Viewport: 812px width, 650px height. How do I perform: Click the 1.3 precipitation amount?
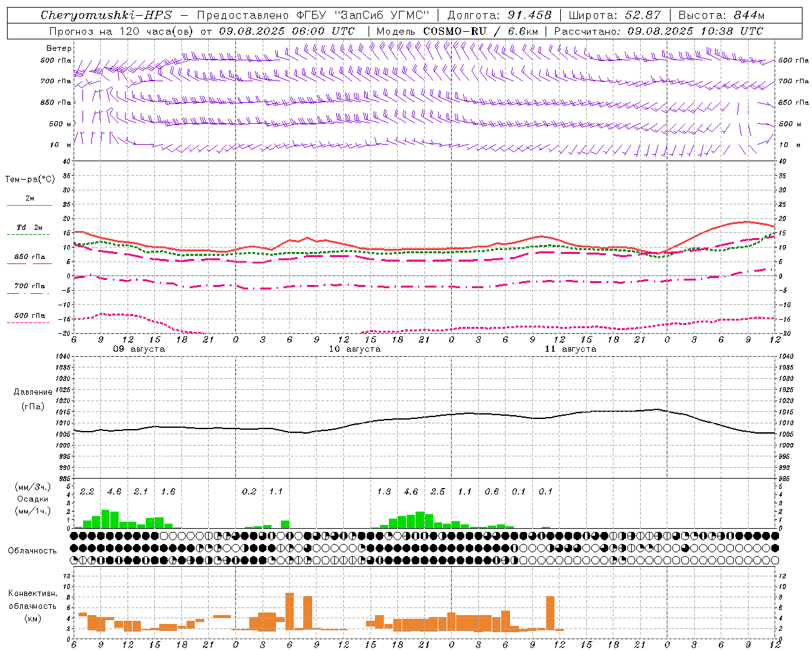click(x=384, y=491)
